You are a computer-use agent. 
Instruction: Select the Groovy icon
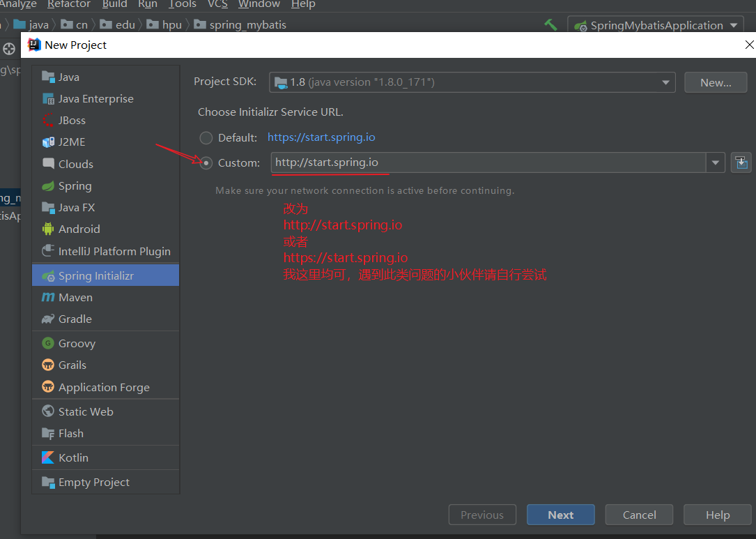coord(48,343)
